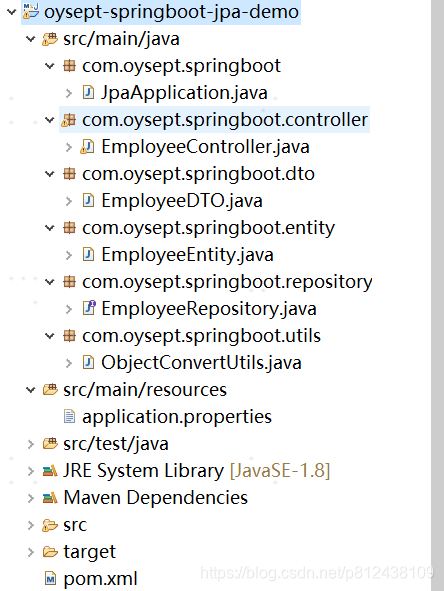Select ObjectConvertUtils.java file name
This screenshot has width=444, height=591.
click(201, 363)
